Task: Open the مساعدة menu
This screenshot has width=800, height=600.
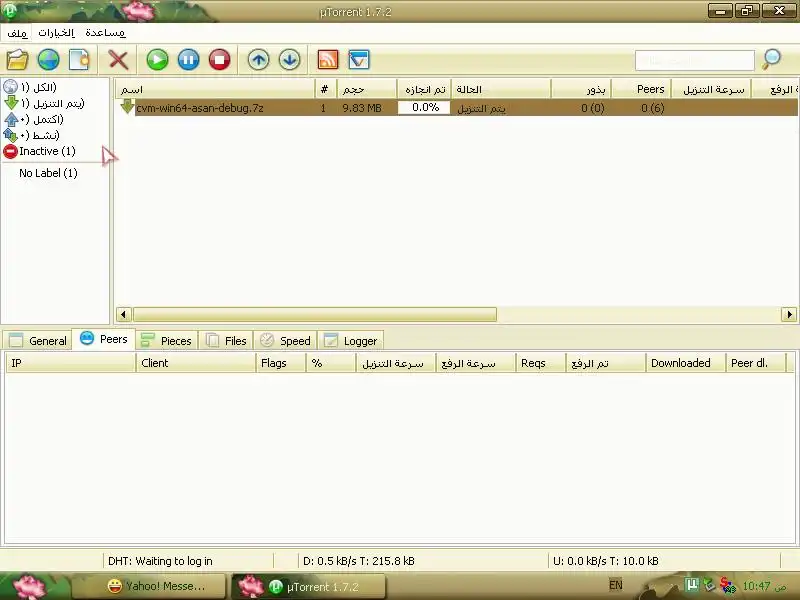Action: coord(105,33)
